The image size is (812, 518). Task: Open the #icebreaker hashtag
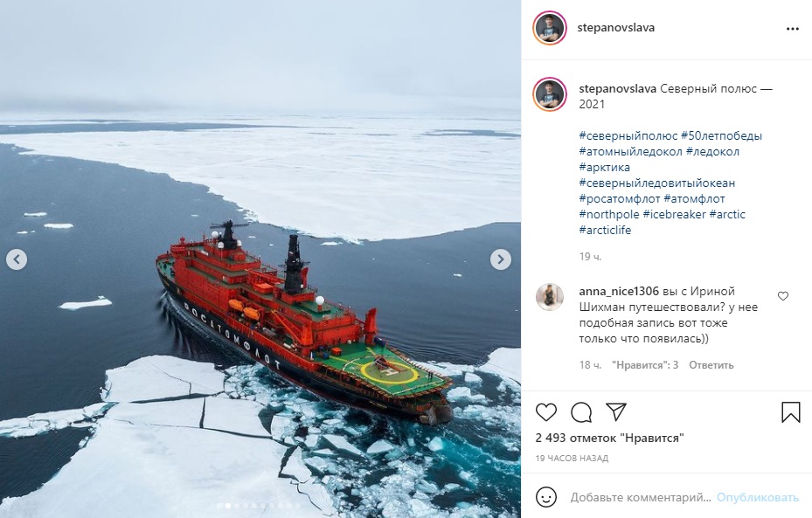click(x=674, y=214)
